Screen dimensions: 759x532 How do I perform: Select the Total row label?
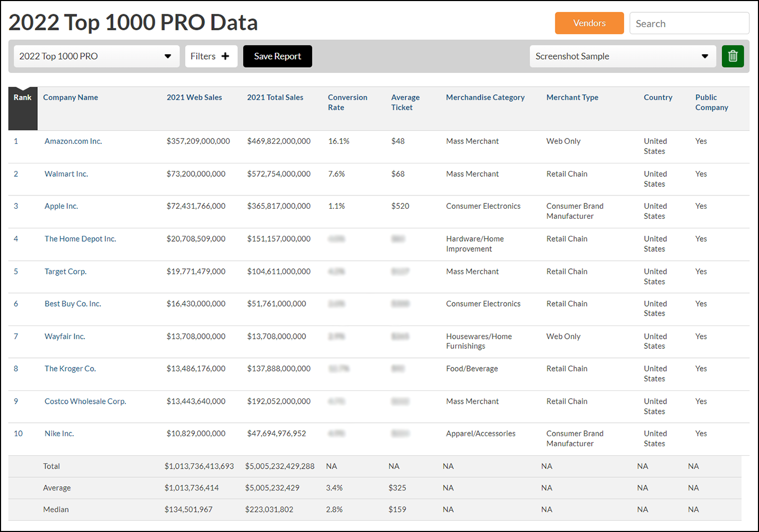click(52, 466)
